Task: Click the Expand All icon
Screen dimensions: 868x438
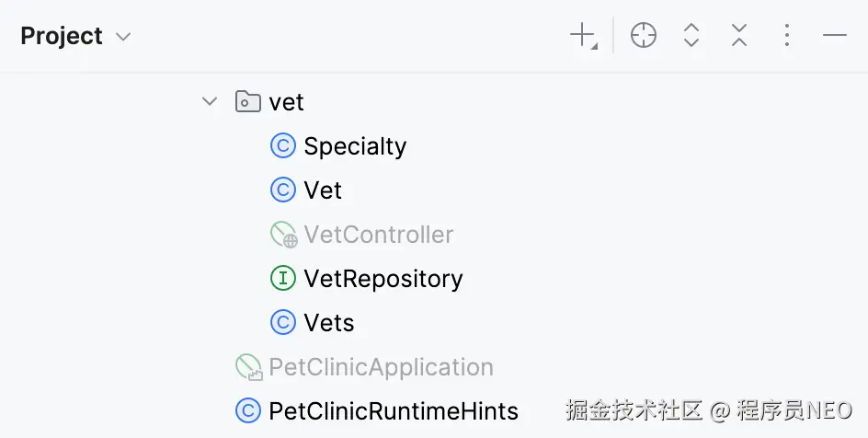Action: 691,36
